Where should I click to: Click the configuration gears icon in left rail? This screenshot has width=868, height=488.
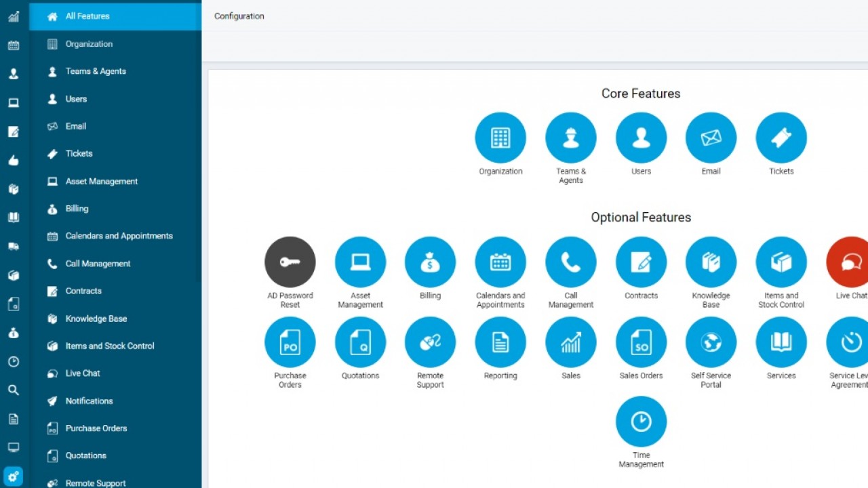[14, 476]
